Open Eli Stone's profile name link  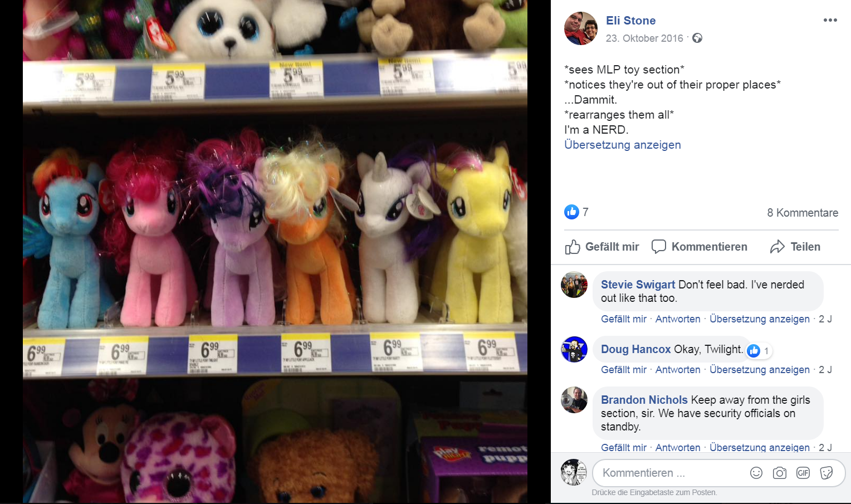(x=631, y=21)
